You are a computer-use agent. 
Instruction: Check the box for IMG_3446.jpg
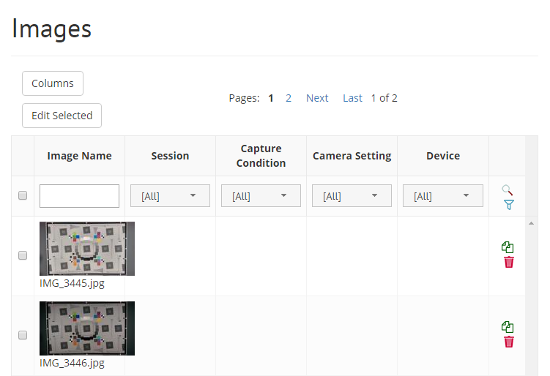pos(22,335)
